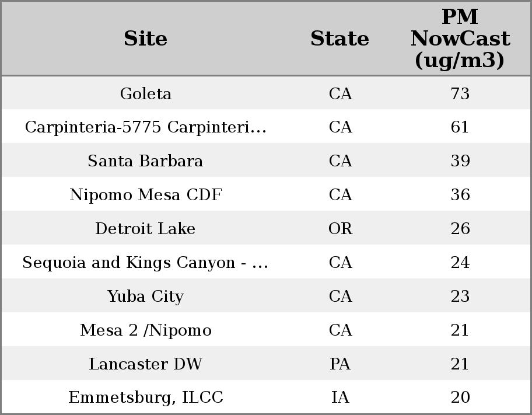Select the Yuba City site name
The height and width of the screenshot is (415, 532).
145,297
